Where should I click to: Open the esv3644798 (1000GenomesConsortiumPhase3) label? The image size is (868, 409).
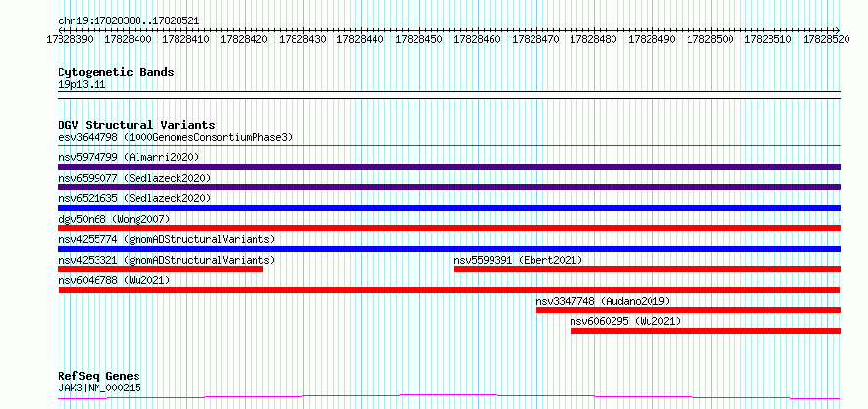(x=176, y=137)
